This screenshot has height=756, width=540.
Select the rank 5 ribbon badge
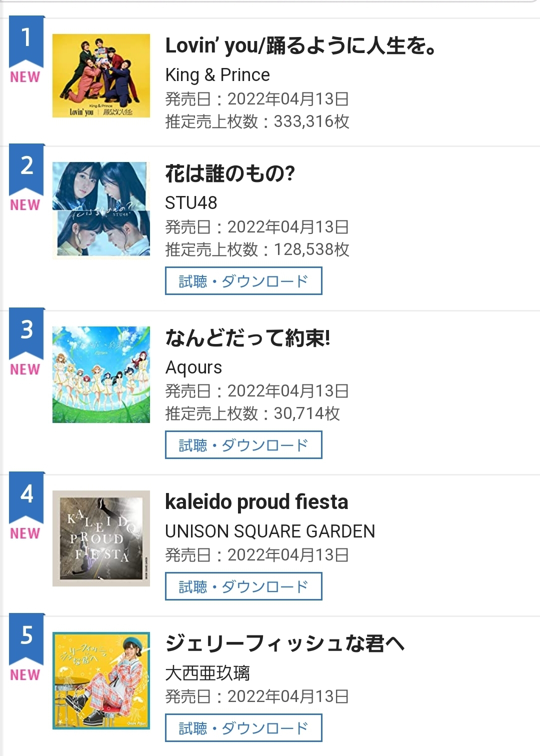tap(26, 639)
